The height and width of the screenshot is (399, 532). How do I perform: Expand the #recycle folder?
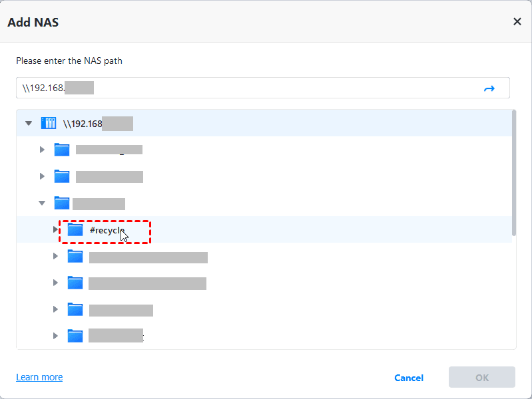coord(55,229)
